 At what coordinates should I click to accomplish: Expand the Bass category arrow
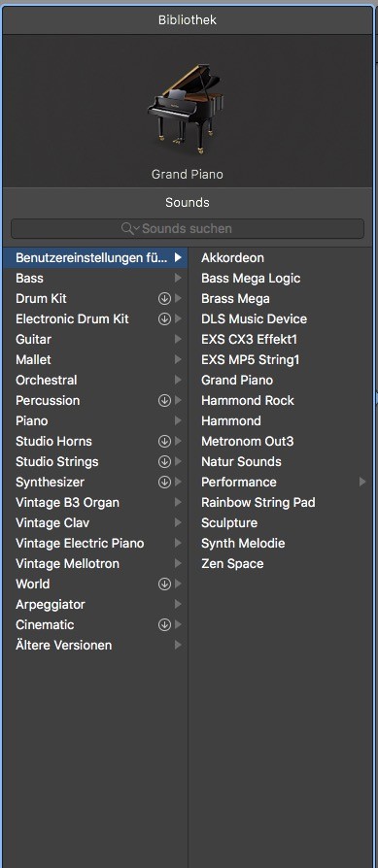178,278
